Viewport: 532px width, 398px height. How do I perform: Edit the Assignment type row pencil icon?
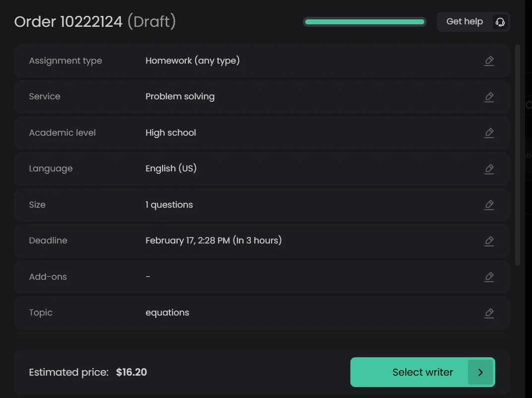pos(489,61)
